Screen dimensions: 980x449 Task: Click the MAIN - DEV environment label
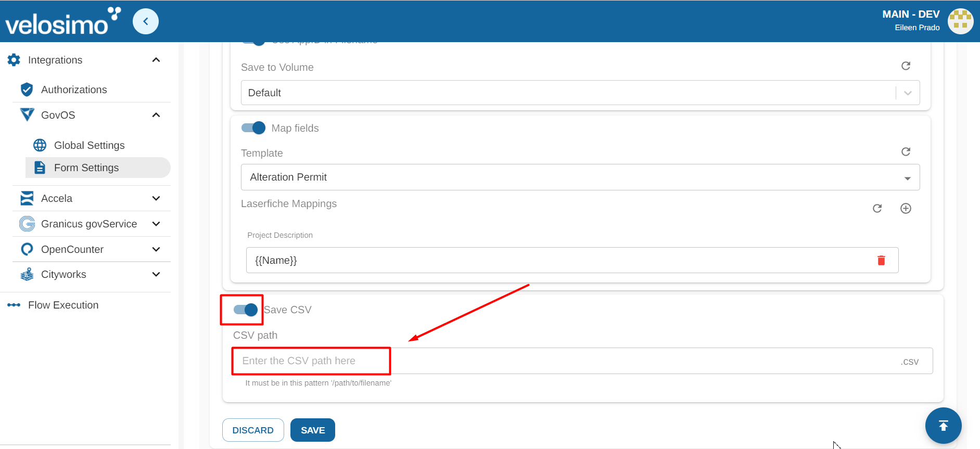click(911, 14)
